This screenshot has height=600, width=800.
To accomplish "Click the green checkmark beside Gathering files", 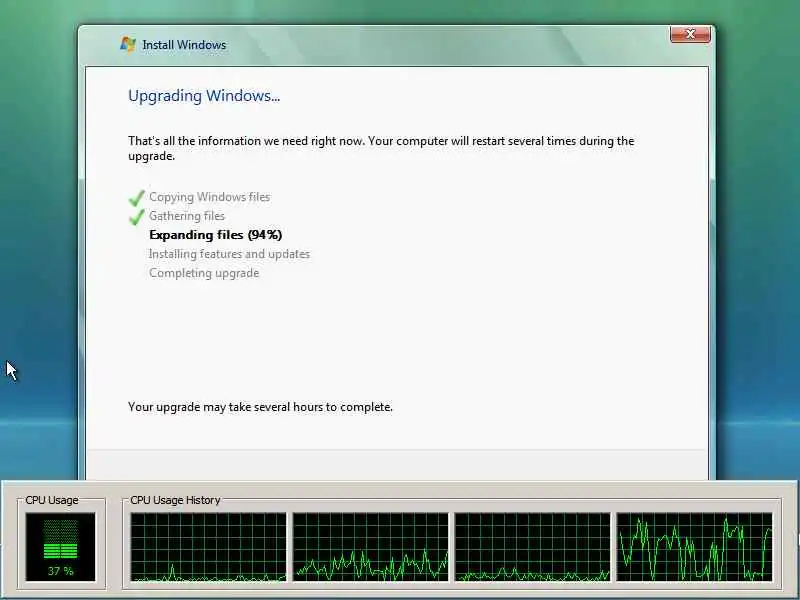I will pyautogui.click(x=136, y=217).
